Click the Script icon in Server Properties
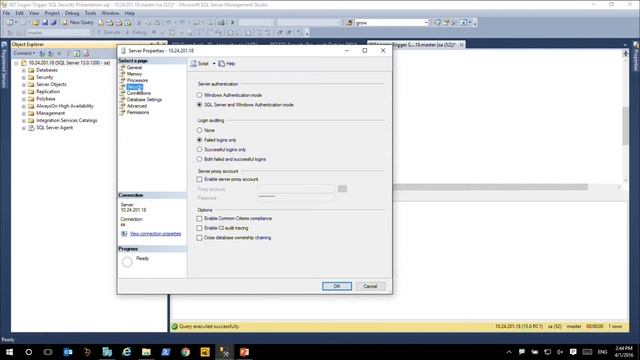 194,63
